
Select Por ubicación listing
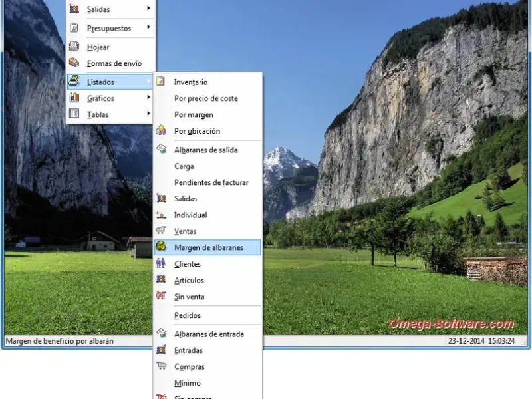coord(207,131)
